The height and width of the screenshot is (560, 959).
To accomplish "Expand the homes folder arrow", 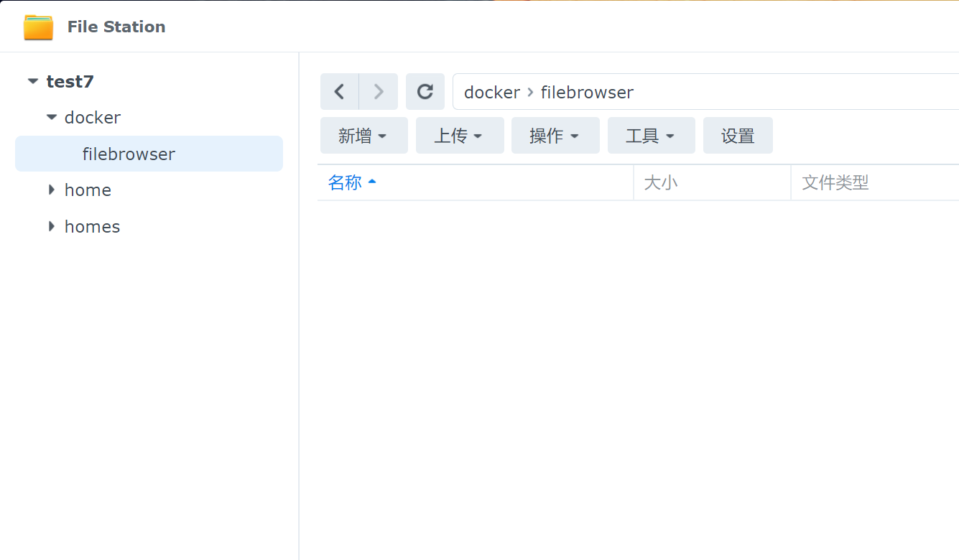I will tap(51, 226).
